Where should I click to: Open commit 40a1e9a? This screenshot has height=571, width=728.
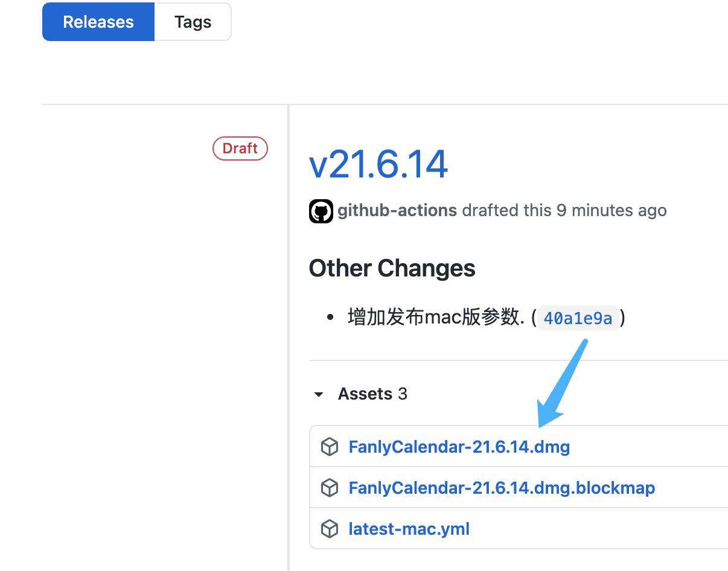[578, 318]
